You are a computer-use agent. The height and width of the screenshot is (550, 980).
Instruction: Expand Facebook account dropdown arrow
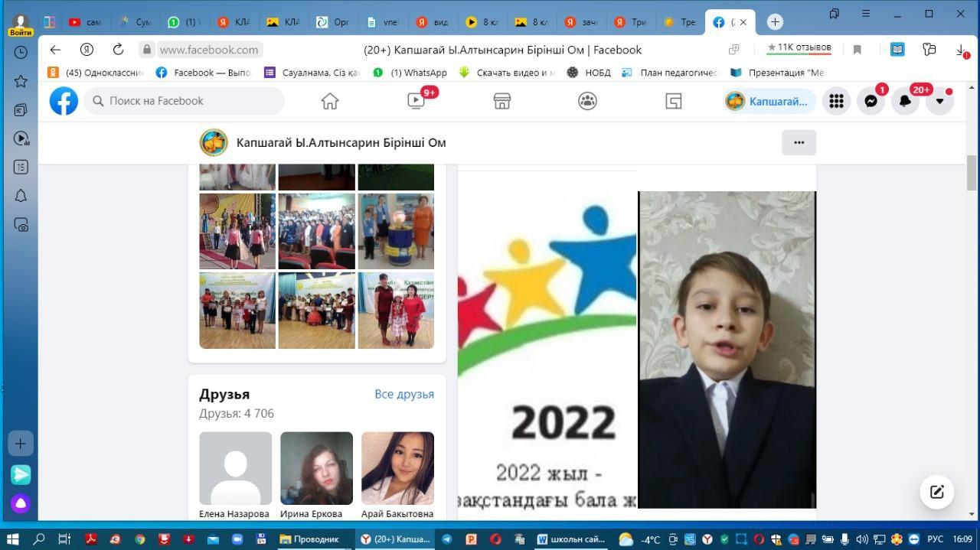939,101
